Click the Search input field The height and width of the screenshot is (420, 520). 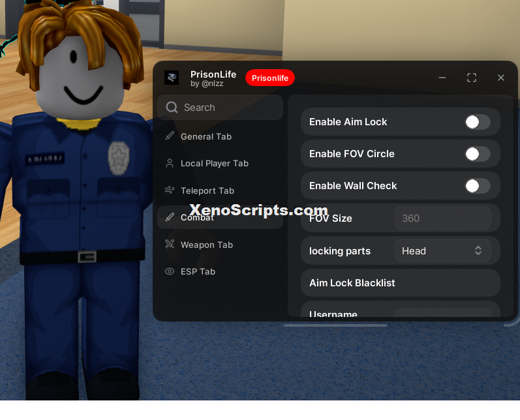[220, 108]
